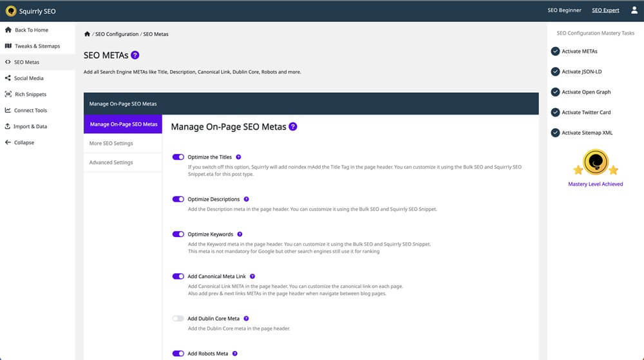The width and height of the screenshot is (644, 360).
Task: Click the Squirrly SEO title text
Action: (x=37, y=11)
